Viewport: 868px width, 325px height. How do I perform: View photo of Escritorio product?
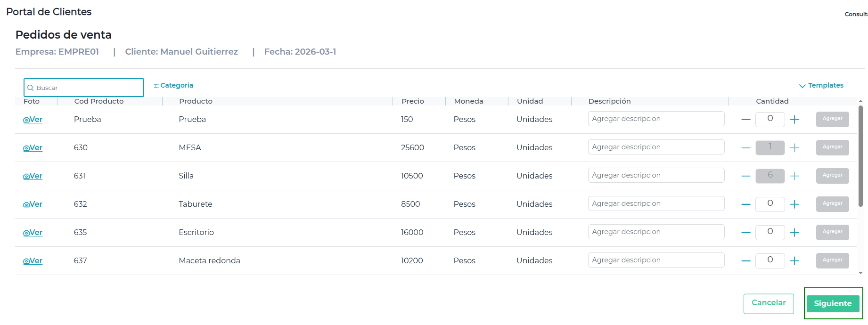click(x=33, y=233)
